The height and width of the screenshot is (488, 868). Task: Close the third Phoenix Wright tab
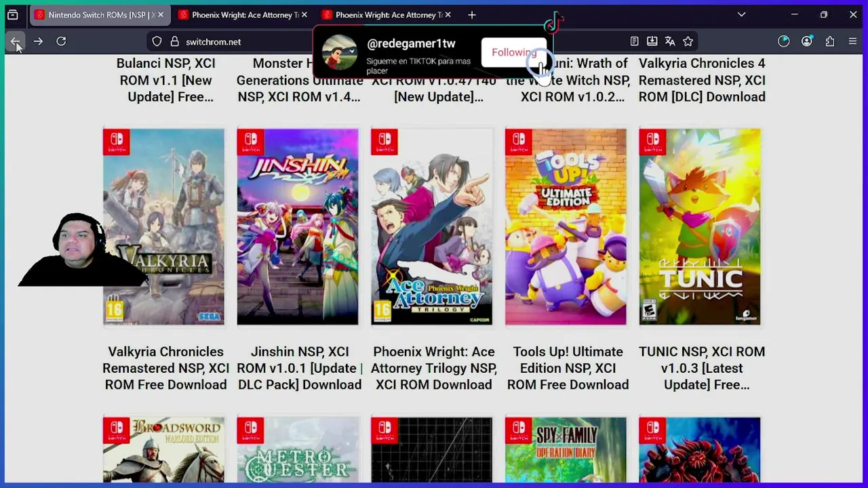pos(448,15)
